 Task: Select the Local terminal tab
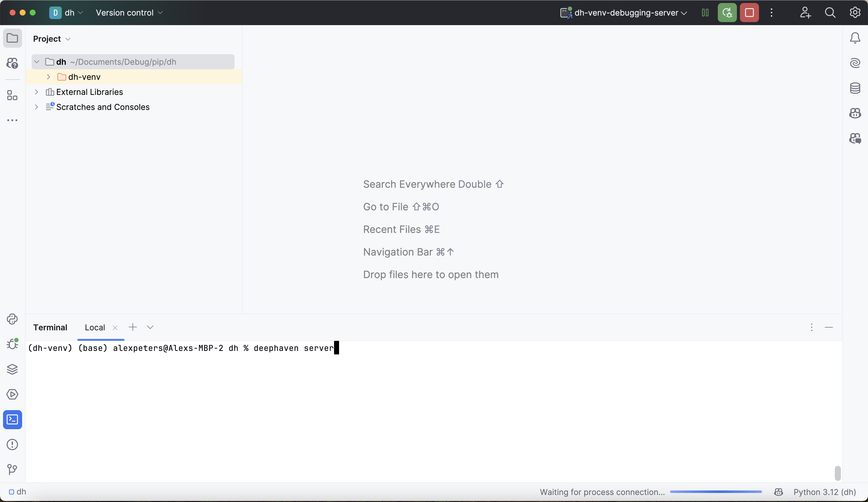(x=95, y=328)
